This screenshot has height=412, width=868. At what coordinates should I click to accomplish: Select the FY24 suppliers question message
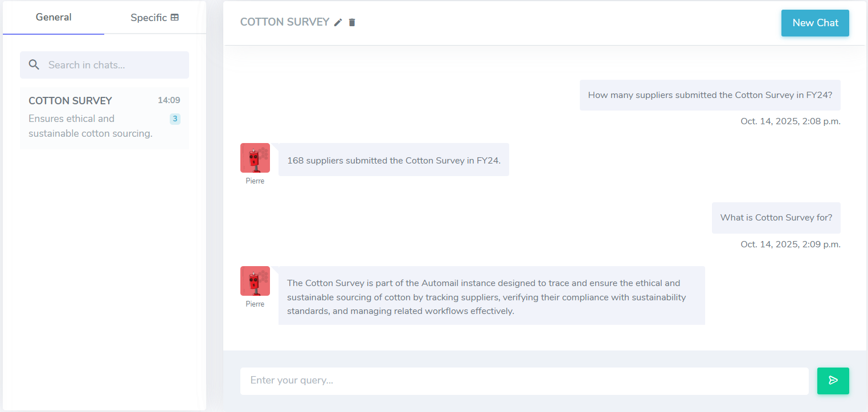(x=710, y=95)
